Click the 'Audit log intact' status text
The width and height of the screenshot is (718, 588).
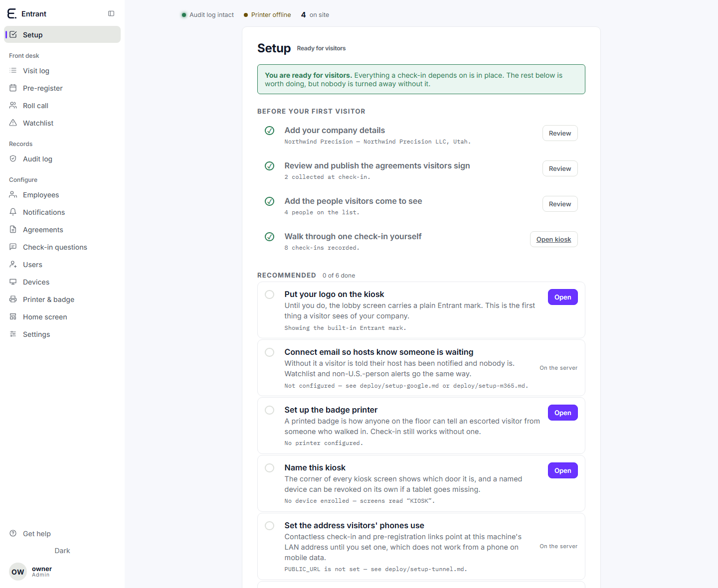coord(211,15)
